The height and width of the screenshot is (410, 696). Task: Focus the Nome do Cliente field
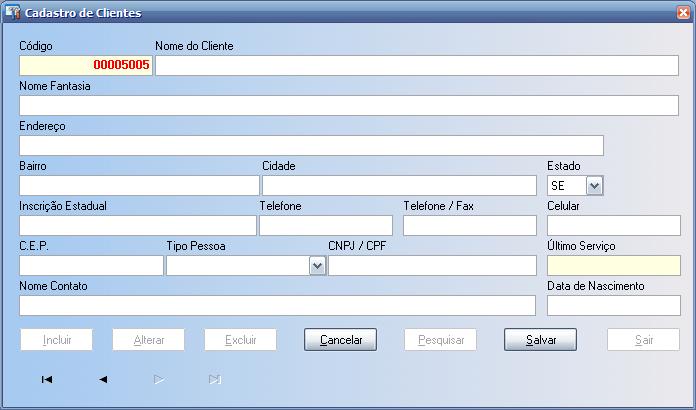point(416,66)
